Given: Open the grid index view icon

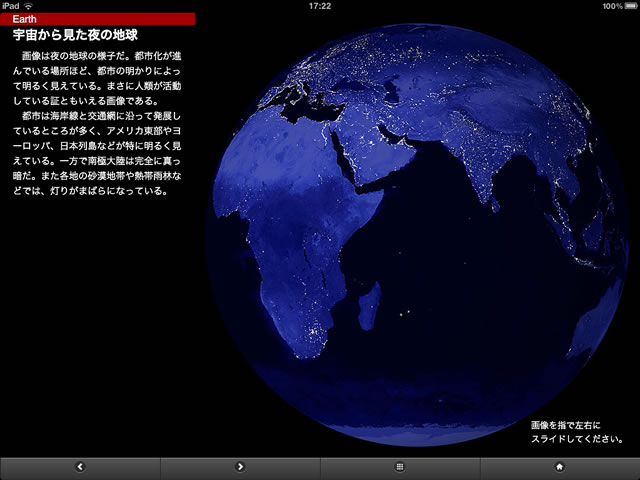Looking at the screenshot, I should tap(400, 467).
